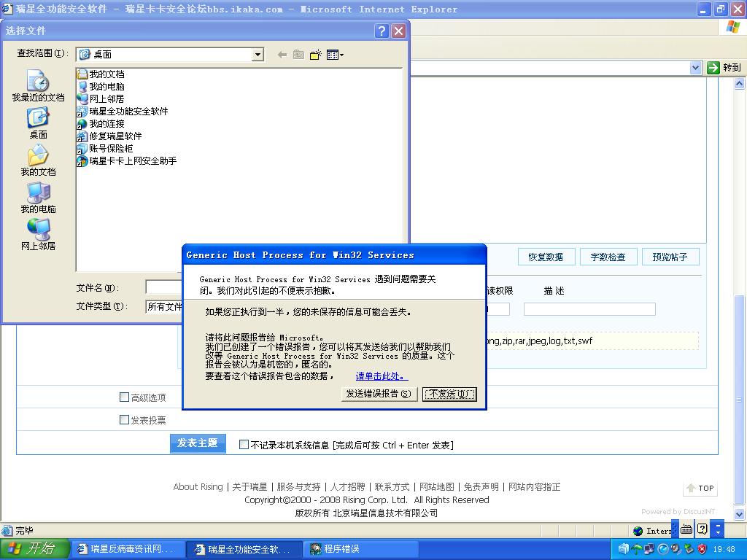Select 网上邻居 item in file list
The image size is (747, 560).
coord(101,98)
